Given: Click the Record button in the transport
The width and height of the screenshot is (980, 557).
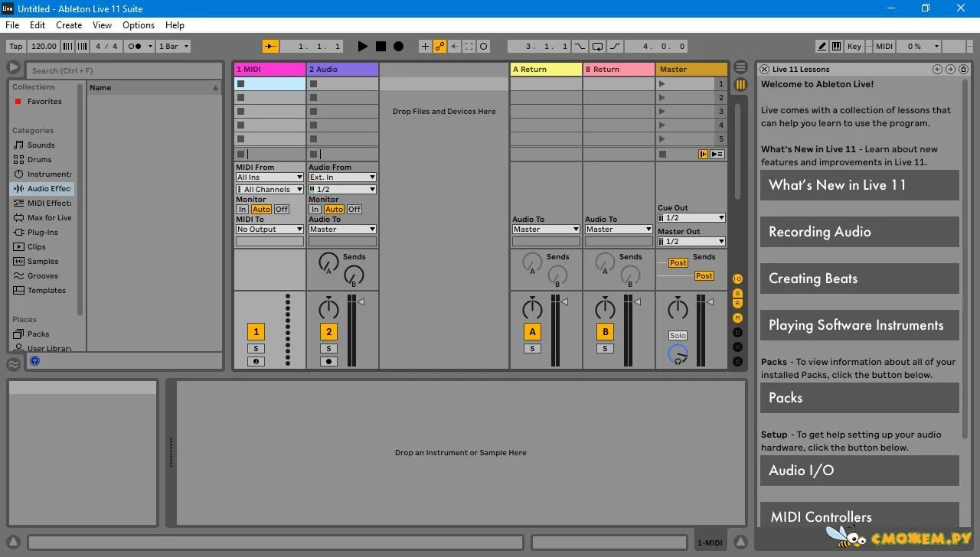Looking at the screenshot, I should pos(397,46).
